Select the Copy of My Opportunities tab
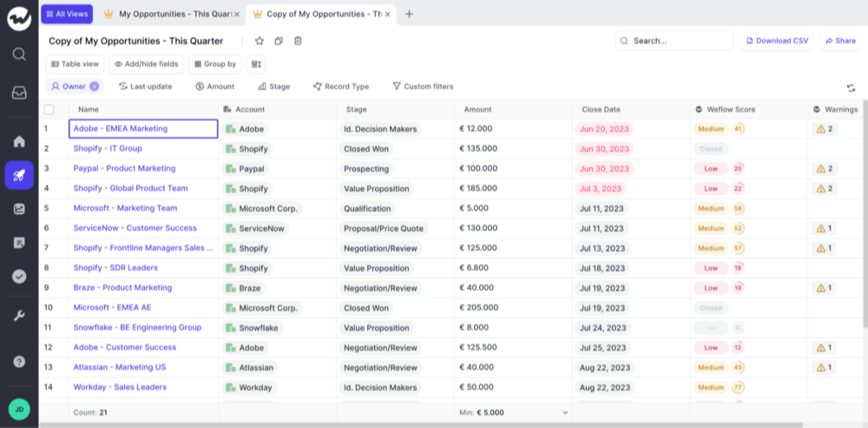The image size is (868, 428). [x=319, y=15]
